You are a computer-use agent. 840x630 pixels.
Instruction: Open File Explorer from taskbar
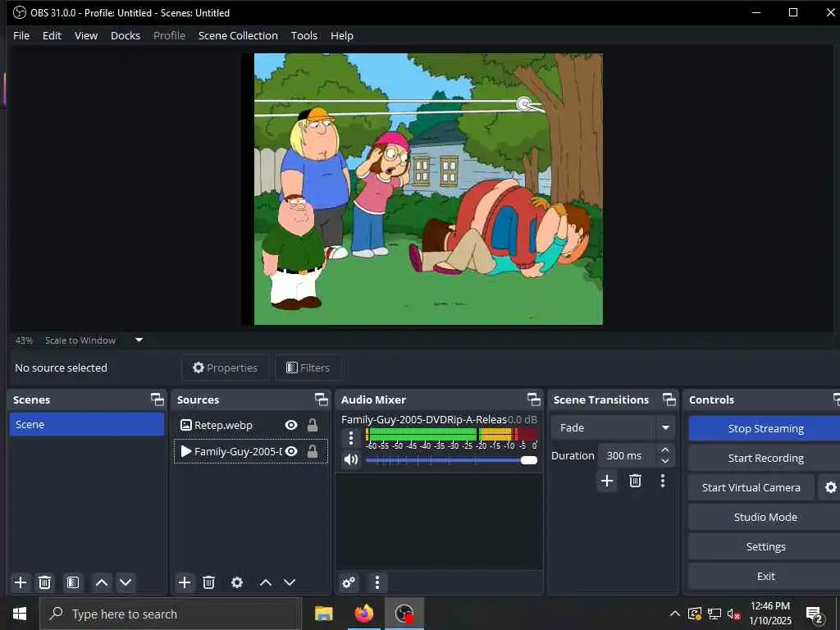coord(323,614)
